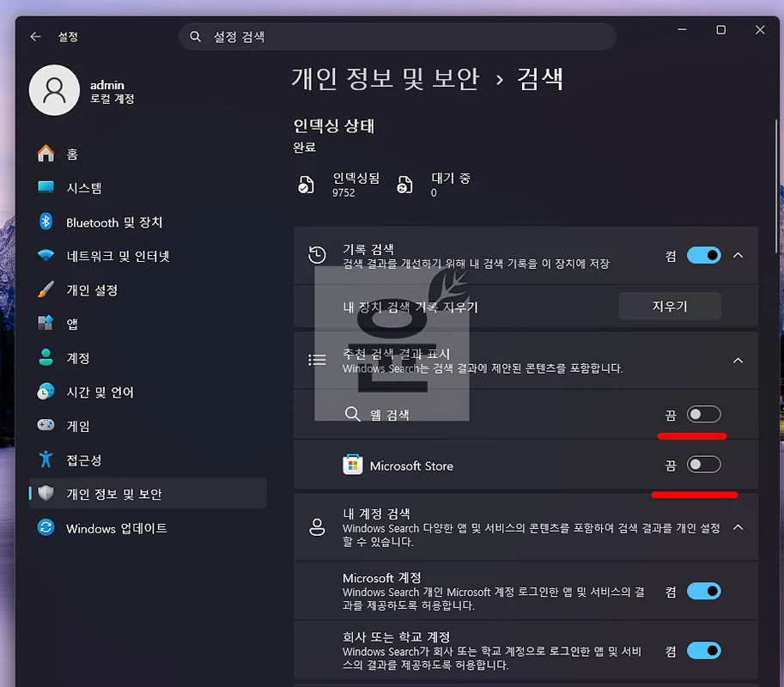Click the 홈 house icon
The height and width of the screenshot is (687, 784).
tap(46, 154)
